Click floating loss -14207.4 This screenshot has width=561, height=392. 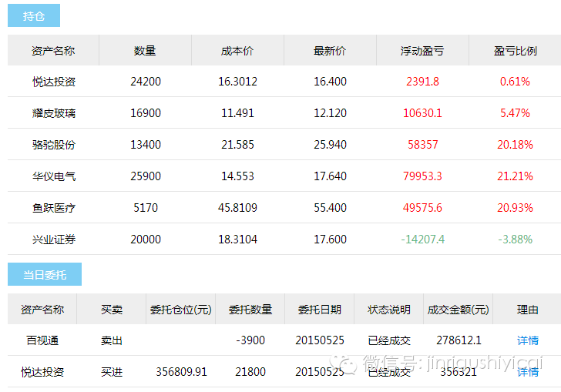click(x=422, y=239)
